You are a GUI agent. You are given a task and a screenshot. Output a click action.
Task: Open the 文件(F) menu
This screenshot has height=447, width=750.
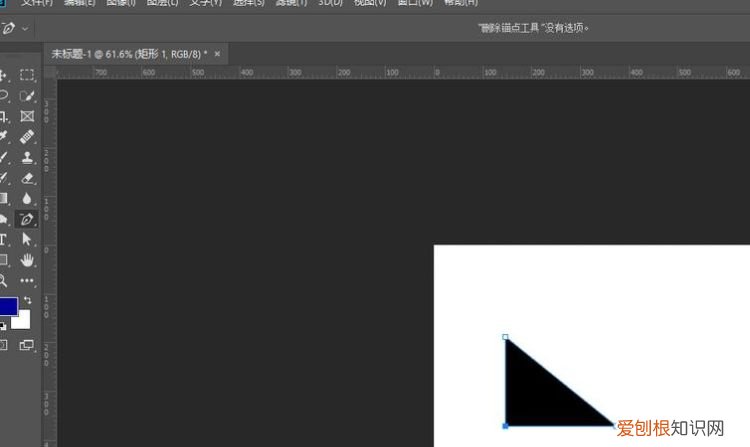click(x=37, y=3)
